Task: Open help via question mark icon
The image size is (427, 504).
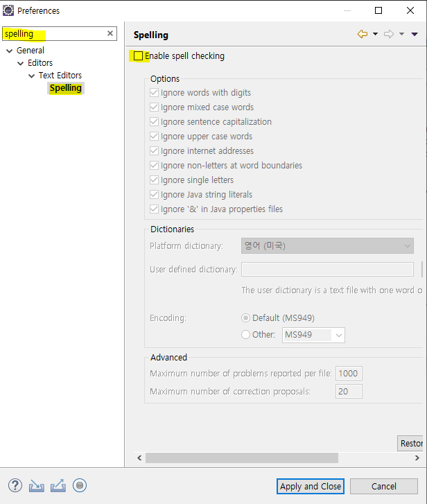Action: tap(15, 485)
